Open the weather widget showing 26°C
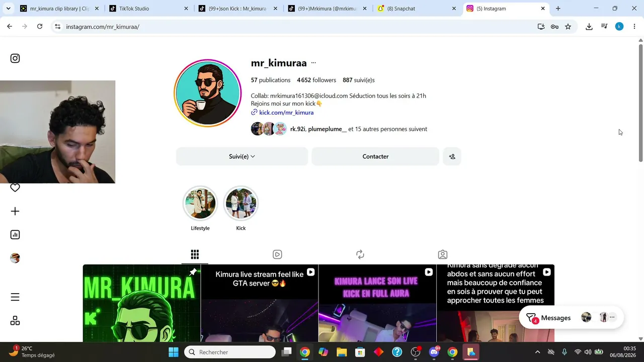Image resolution: width=644 pixels, height=362 pixels. (33, 352)
